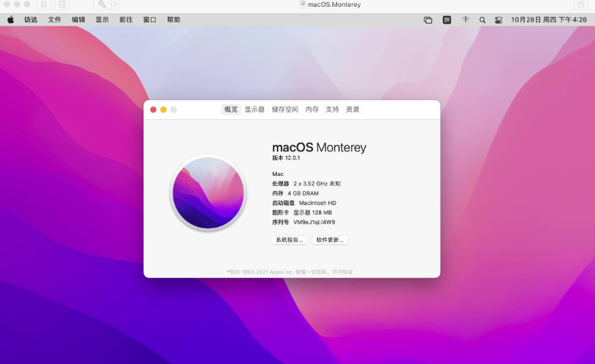Open the 访达 menu
595x364 pixels.
30,20
